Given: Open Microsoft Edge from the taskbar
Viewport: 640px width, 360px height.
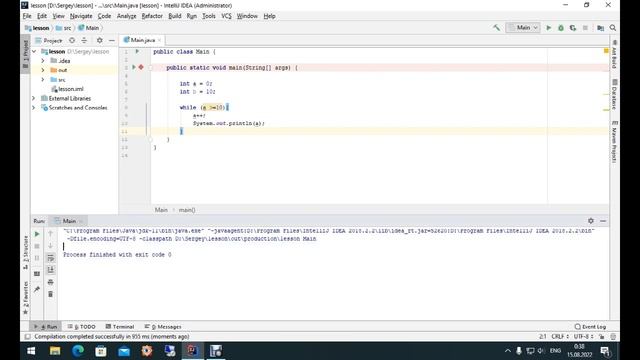Looking at the screenshot, I should click(78, 351).
